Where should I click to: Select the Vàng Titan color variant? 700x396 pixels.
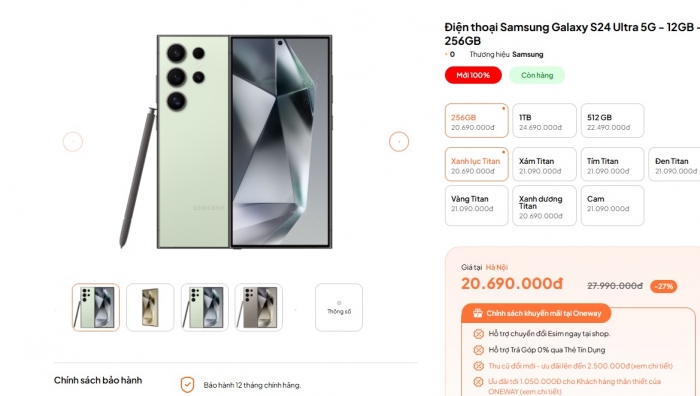(x=476, y=205)
